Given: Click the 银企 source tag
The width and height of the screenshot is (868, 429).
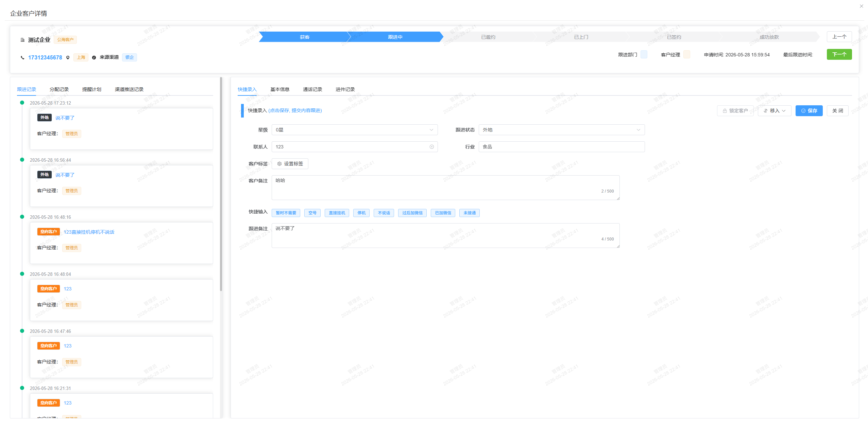Looking at the screenshot, I should click(130, 57).
